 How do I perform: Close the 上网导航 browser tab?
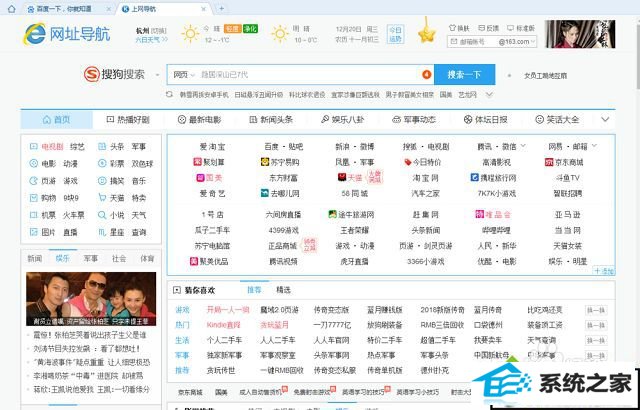(x=204, y=9)
